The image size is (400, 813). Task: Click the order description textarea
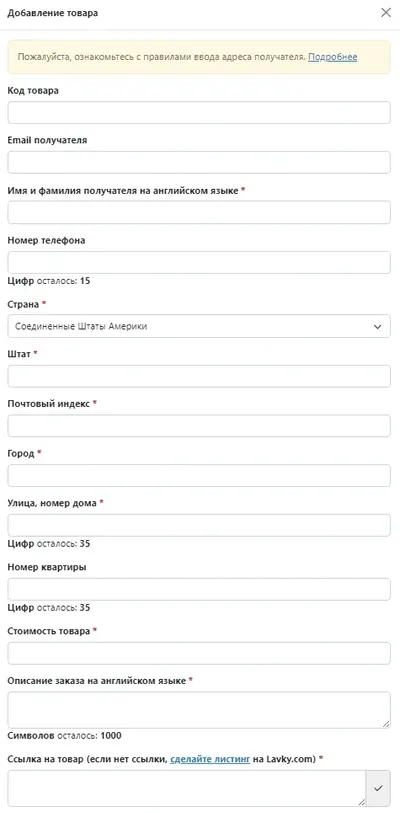(x=199, y=710)
